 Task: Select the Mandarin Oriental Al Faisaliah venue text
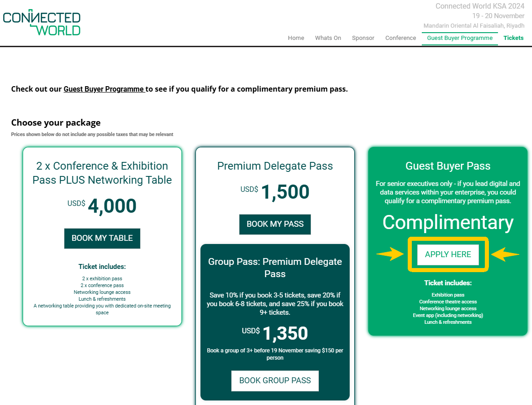pyautogui.click(x=473, y=26)
